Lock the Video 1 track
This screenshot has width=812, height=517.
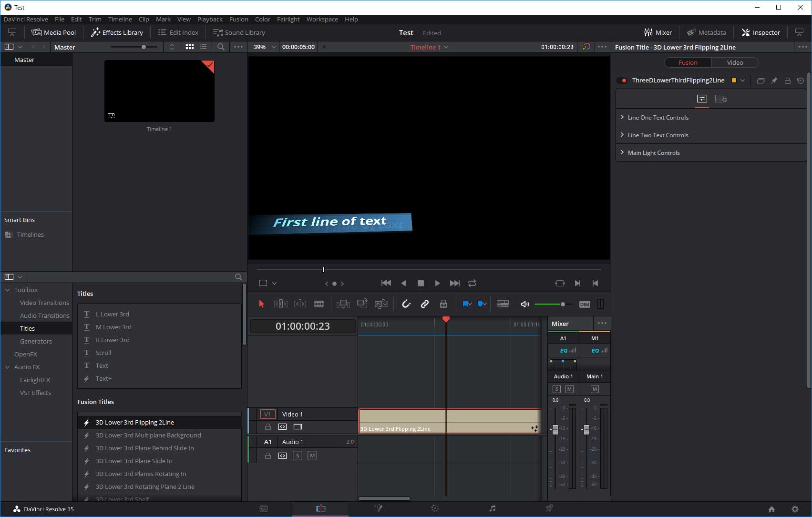click(x=267, y=427)
